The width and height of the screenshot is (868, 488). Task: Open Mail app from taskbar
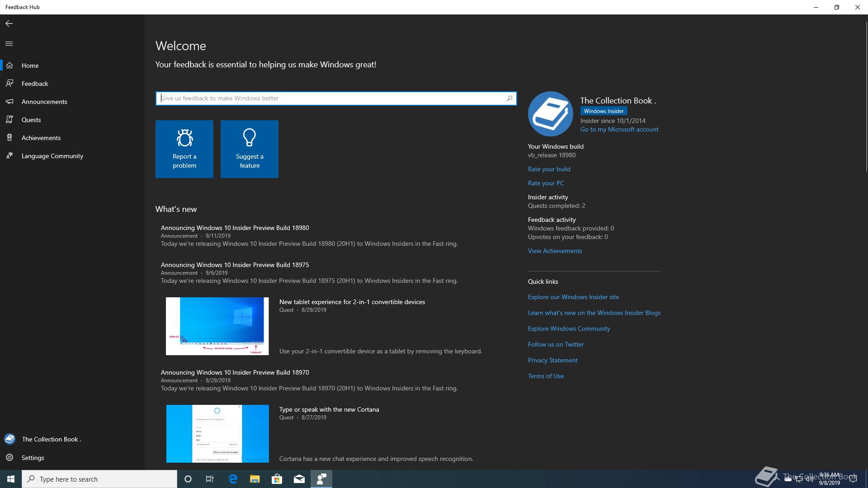[x=299, y=479]
